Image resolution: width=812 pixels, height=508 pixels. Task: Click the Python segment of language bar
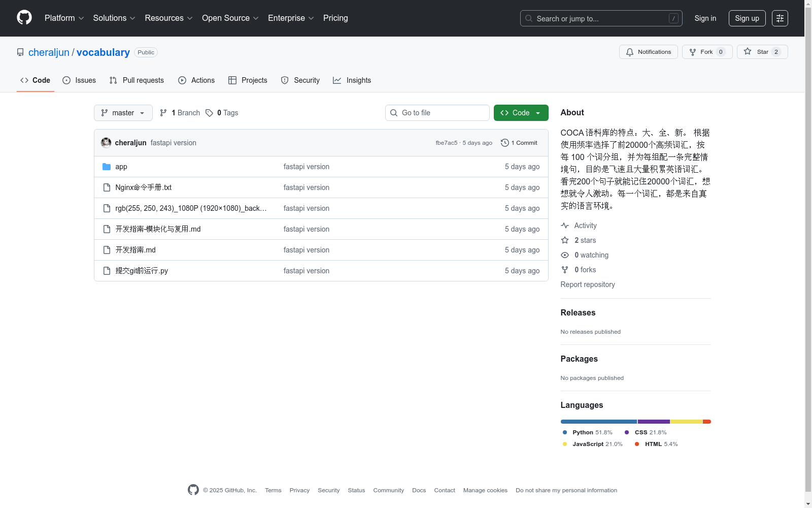click(599, 422)
